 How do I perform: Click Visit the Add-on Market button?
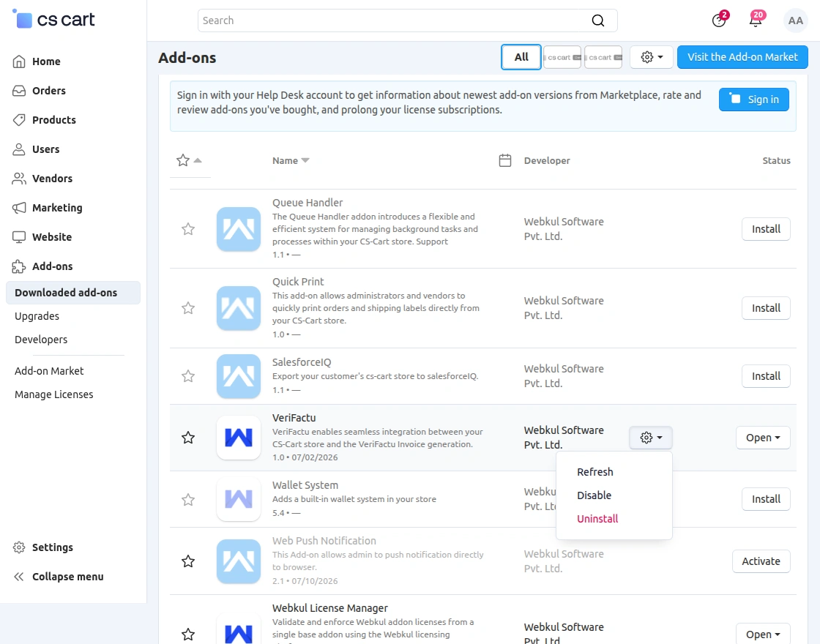coord(742,57)
